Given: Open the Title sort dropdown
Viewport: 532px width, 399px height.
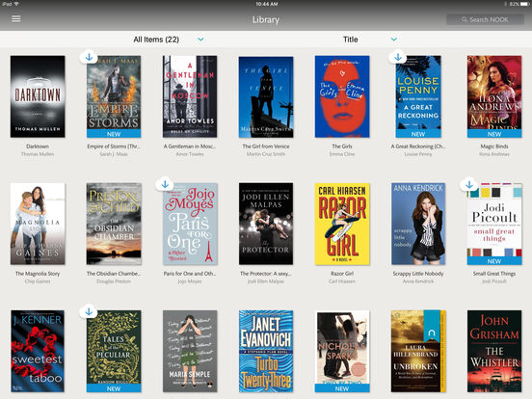Looking at the screenshot, I should click(369, 40).
